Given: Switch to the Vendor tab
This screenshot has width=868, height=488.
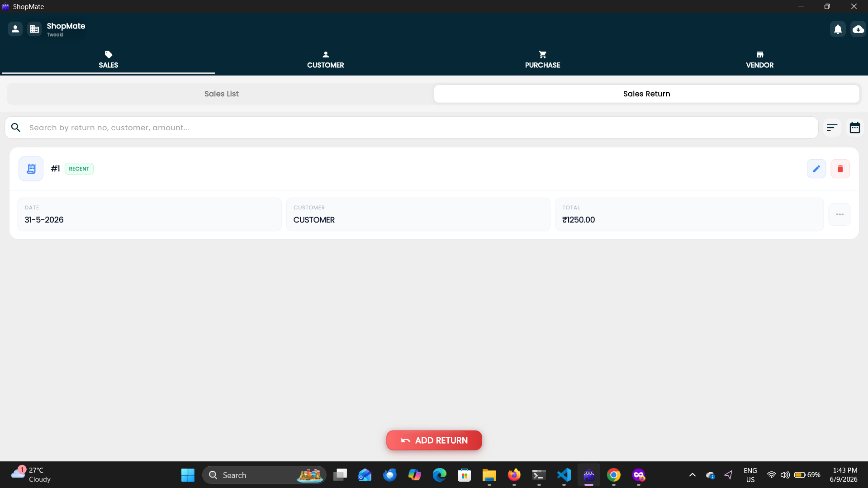Looking at the screenshot, I should [x=759, y=60].
